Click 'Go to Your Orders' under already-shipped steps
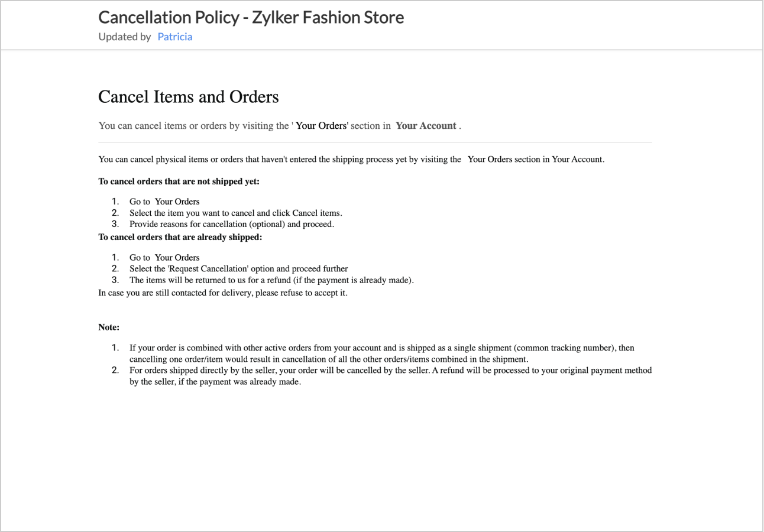 click(164, 258)
